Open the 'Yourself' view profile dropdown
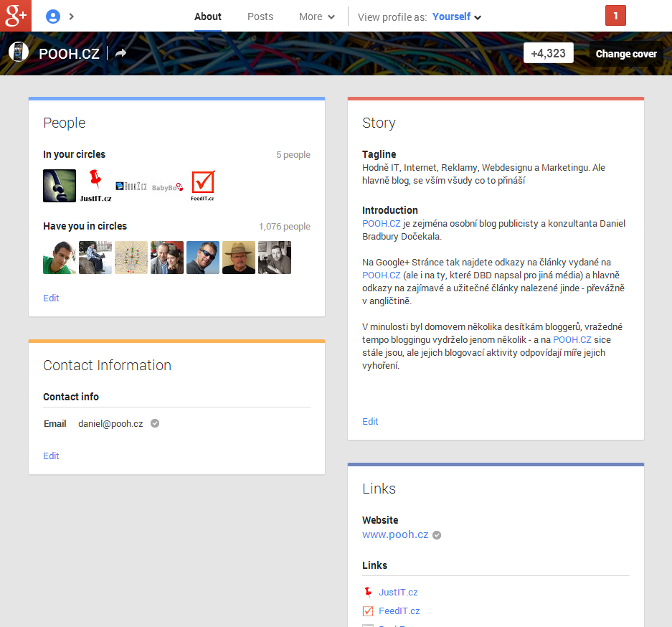Viewport: 672px width, 627px height. [453, 16]
